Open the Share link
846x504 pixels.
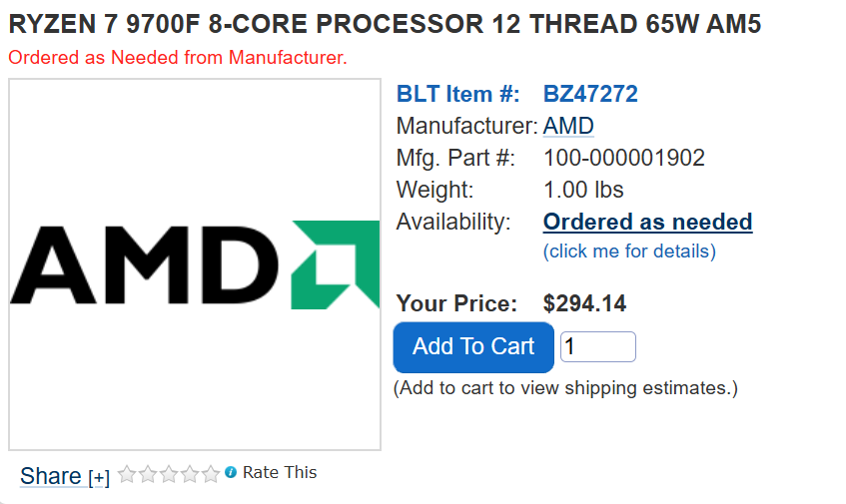click(x=51, y=476)
